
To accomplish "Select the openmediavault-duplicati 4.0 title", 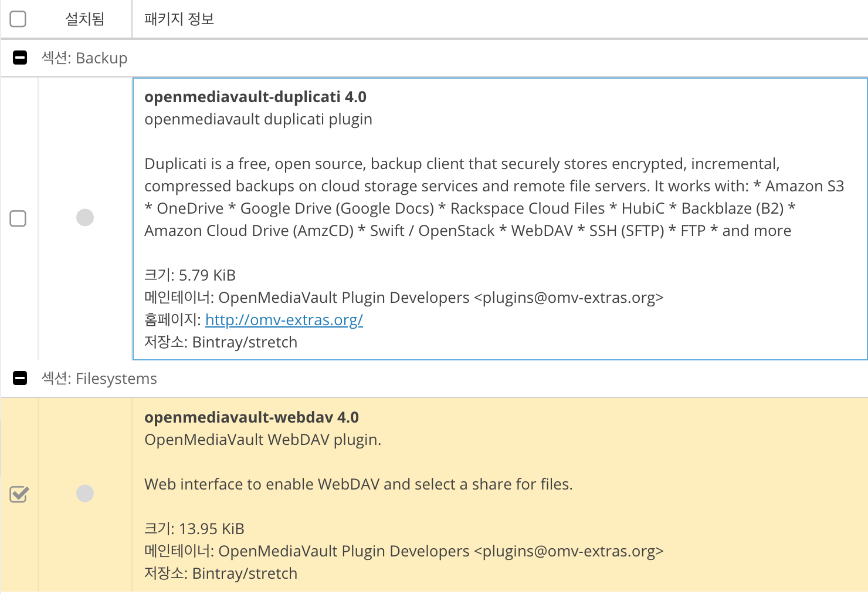I will (255, 97).
